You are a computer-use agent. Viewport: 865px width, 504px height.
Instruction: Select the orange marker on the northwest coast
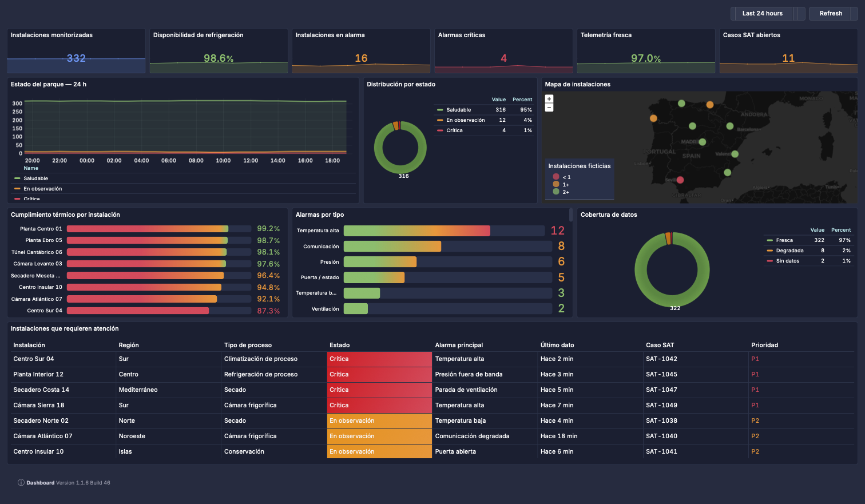coord(653,118)
